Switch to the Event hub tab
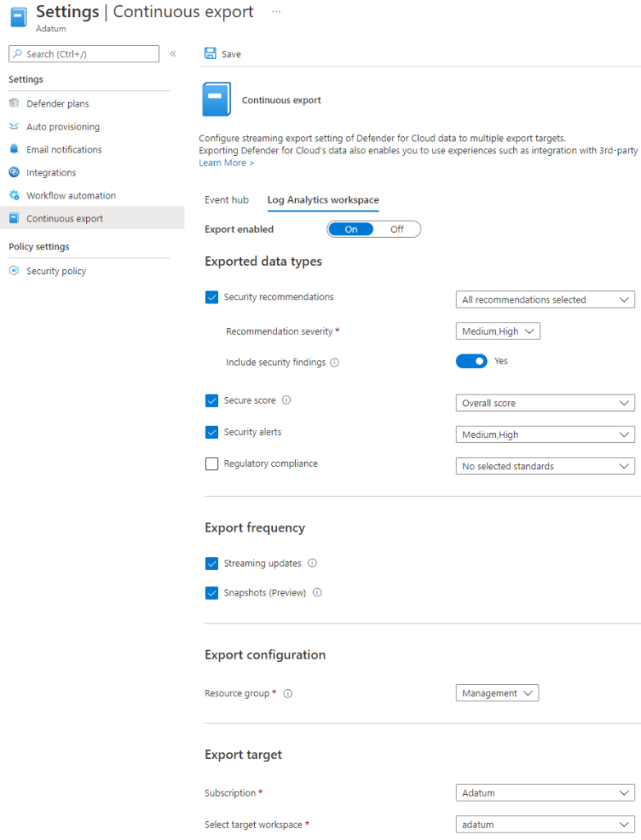Image resolution: width=641 pixels, height=840 pixels. [226, 200]
